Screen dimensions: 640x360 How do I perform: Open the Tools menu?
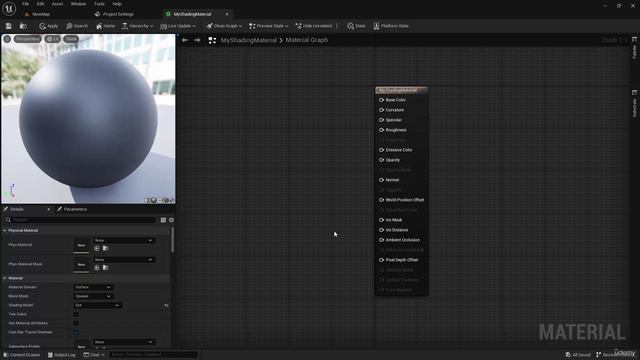click(x=100, y=4)
